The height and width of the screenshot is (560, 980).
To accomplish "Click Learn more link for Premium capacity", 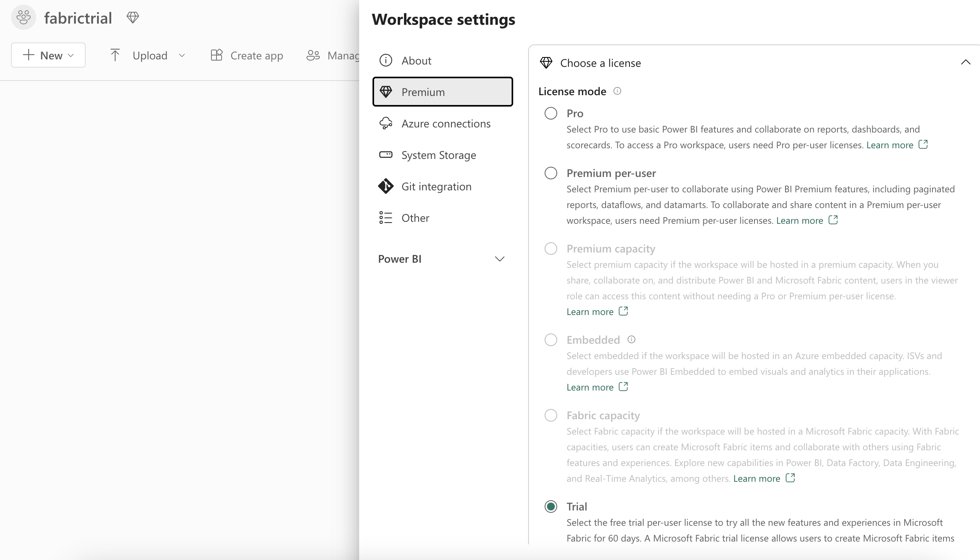I will coord(590,312).
